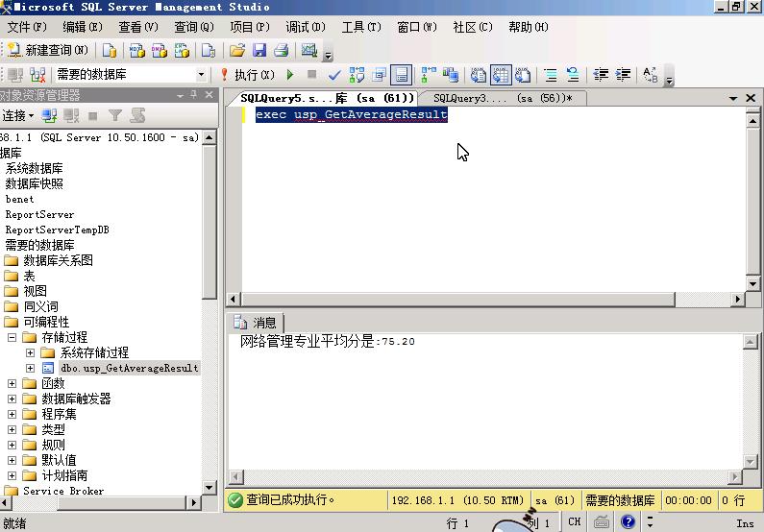Click inside the exec usp_GetAverageResult query line
The width and height of the screenshot is (764, 532).
click(352, 115)
